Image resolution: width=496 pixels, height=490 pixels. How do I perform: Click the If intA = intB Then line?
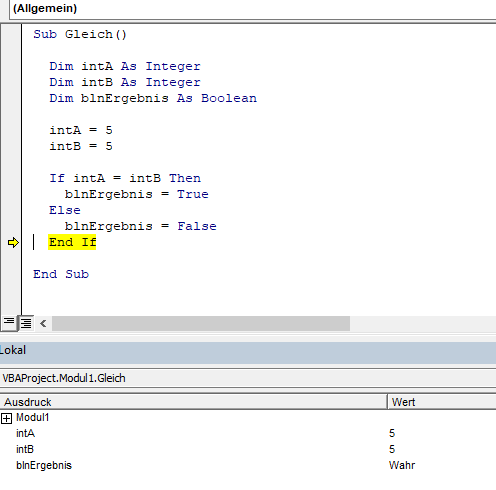(125, 178)
